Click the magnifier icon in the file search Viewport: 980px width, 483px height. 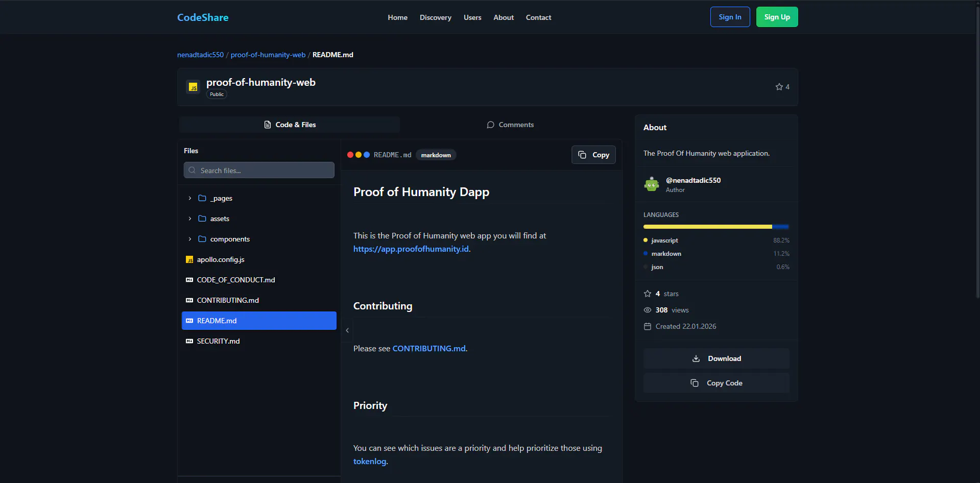click(192, 170)
